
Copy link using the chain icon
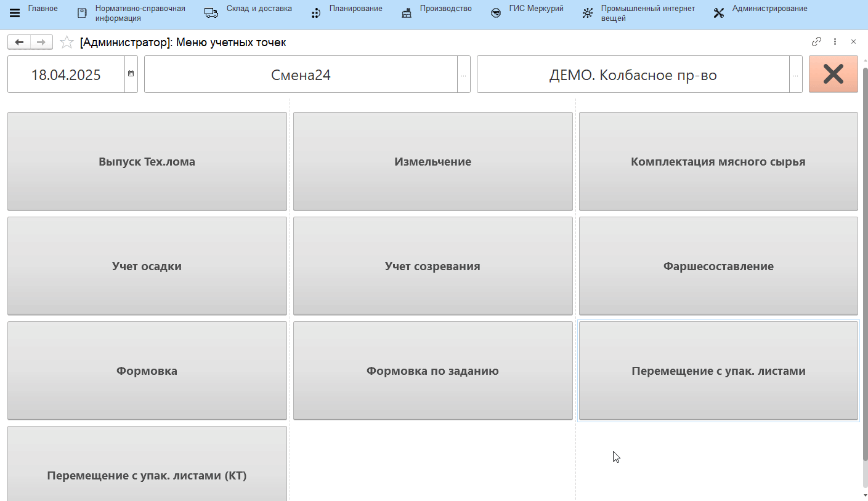click(816, 42)
